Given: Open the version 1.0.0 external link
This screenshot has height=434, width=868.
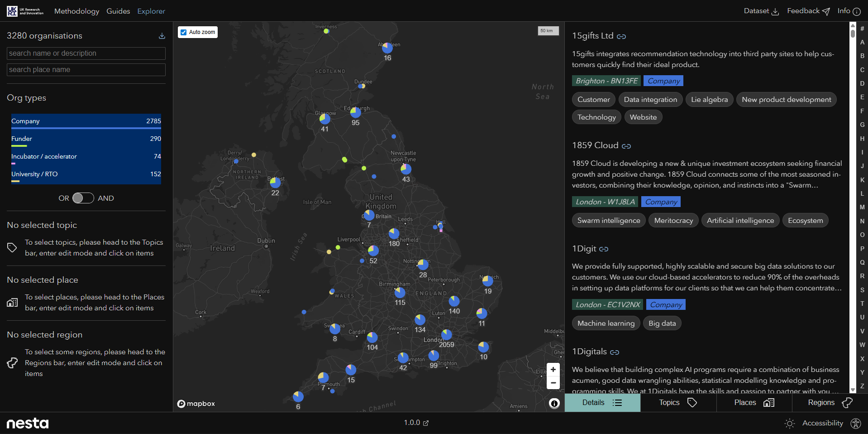Looking at the screenshot, I should 416,423.
